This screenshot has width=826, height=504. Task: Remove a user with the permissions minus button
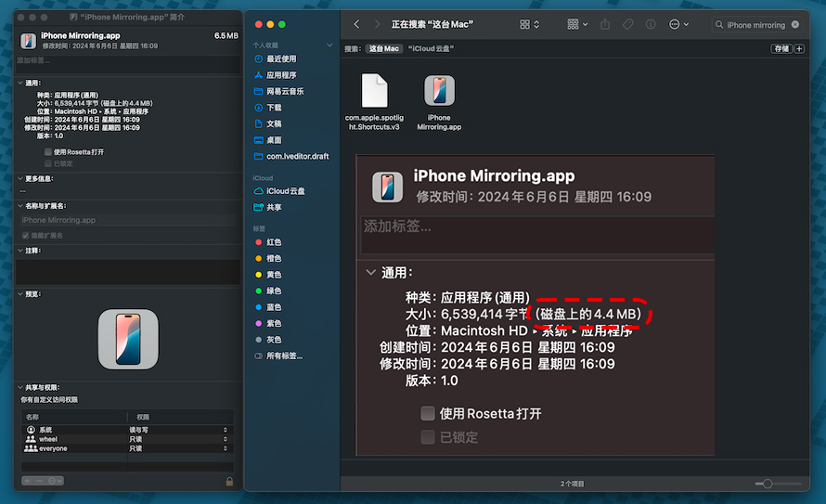[x=39, y=481]
